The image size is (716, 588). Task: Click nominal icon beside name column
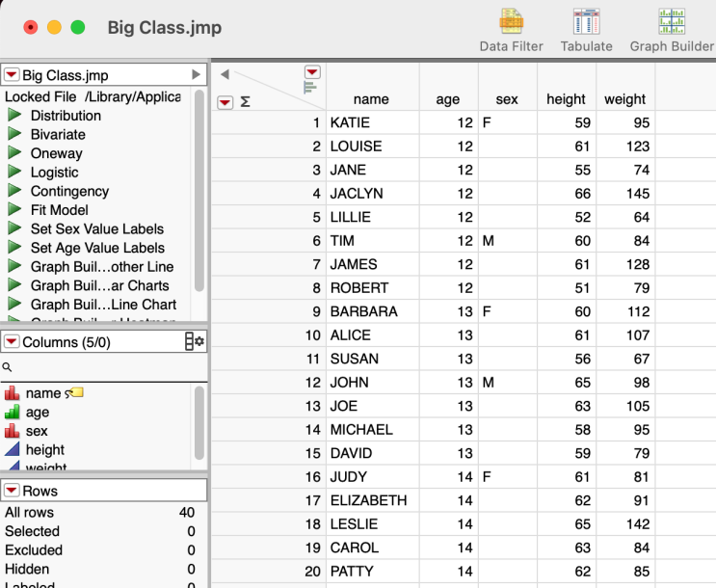tap(12, 393)
